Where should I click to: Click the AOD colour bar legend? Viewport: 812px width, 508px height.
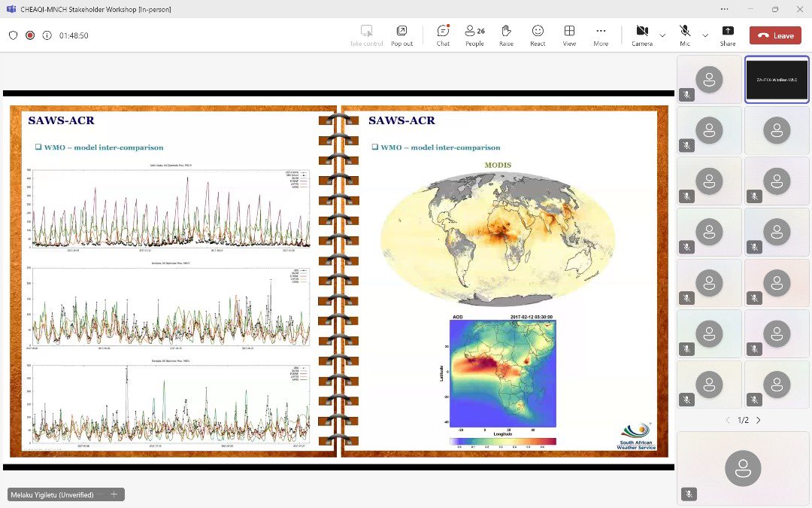(502, 442)
